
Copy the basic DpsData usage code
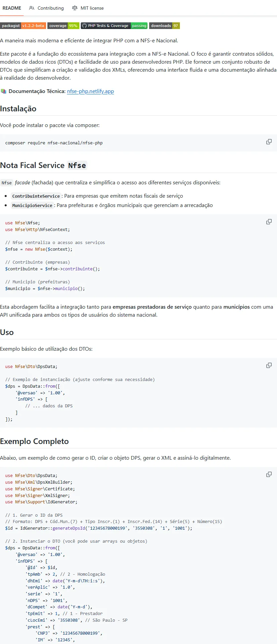click(x=269, y=365)
